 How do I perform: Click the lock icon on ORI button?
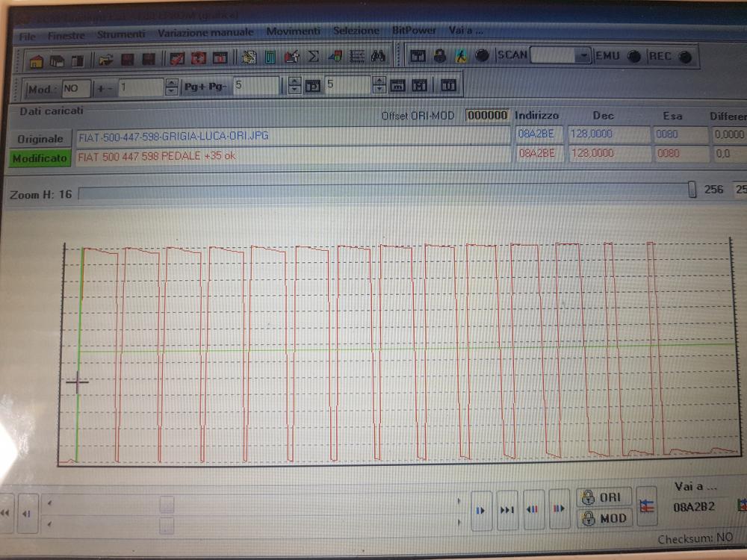click(x=589, y=497)
